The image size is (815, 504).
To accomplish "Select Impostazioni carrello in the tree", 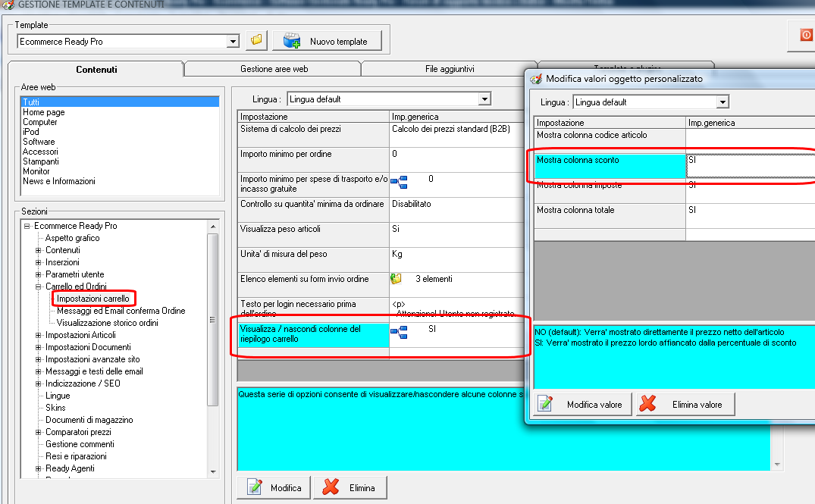I will click(93, 299).
